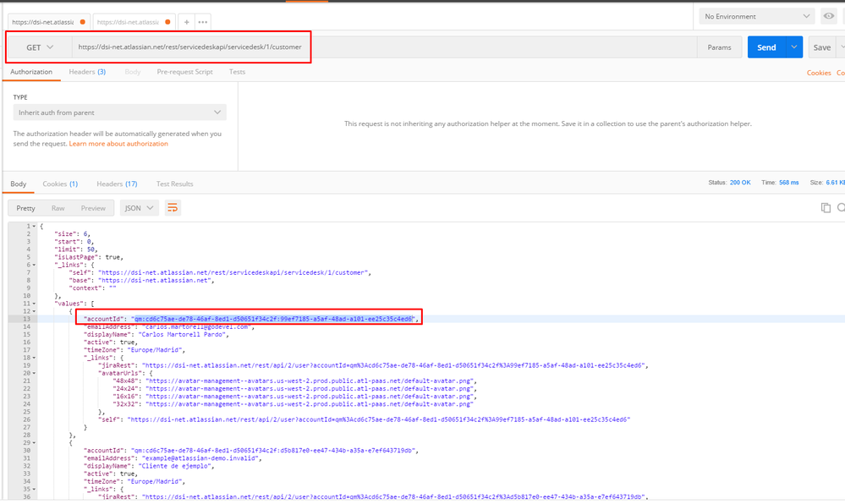Click the "48x48" avatar URL line
845x504 pixels.
(295, 381)
